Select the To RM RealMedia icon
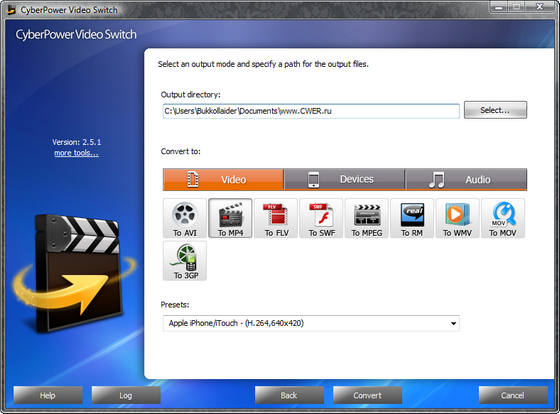Image resolution: width=560 pixels, height=414 pixels. (x=412, y=218)
